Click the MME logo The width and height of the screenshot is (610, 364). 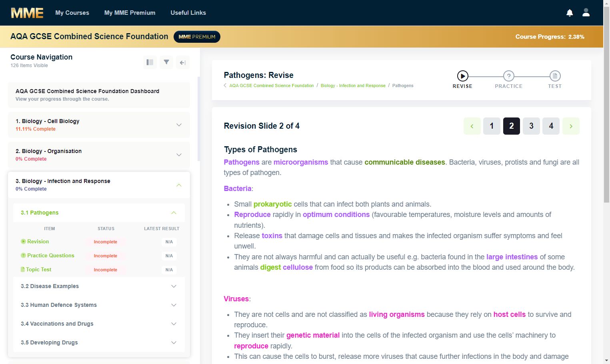[x=27, y=13]
